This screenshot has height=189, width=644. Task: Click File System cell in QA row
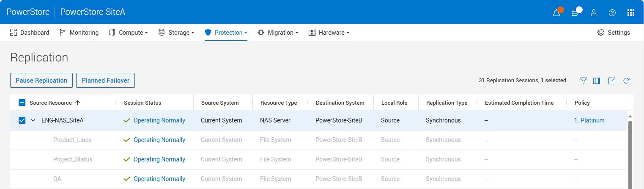(x=276, y=179)
